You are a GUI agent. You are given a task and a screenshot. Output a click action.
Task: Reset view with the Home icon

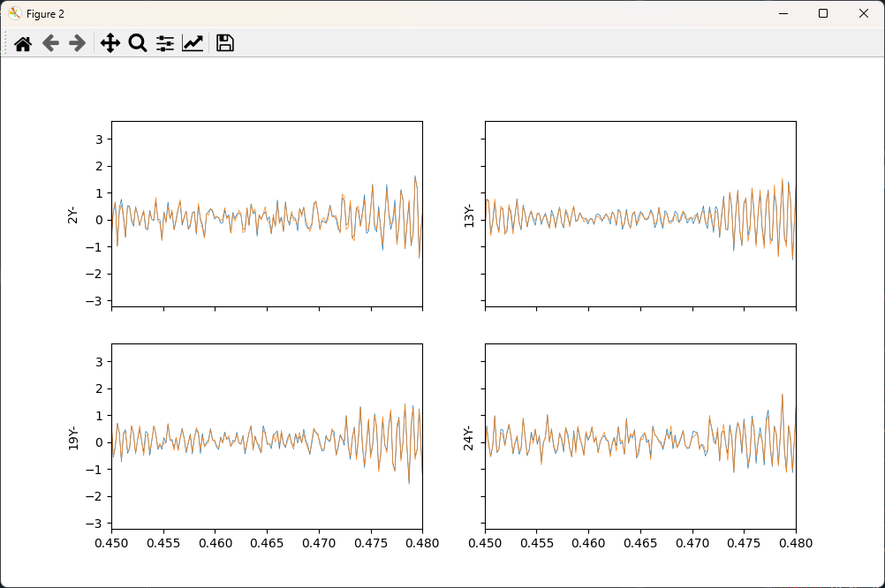(x=23, y=42)
